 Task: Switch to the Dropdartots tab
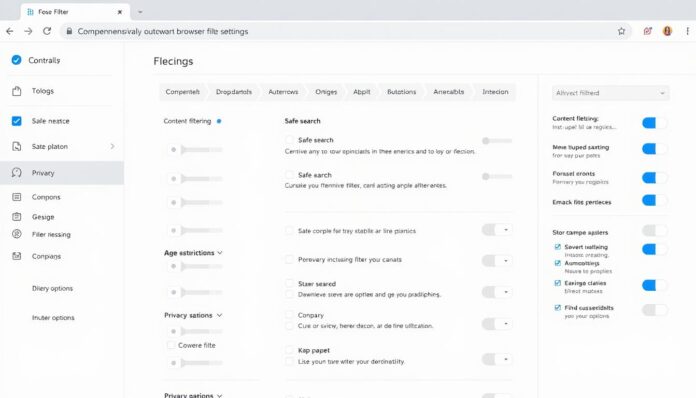click(x=233, y=92)
